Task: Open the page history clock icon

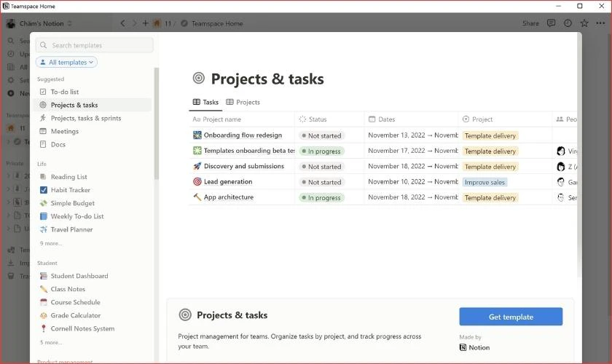Action: 568,23
